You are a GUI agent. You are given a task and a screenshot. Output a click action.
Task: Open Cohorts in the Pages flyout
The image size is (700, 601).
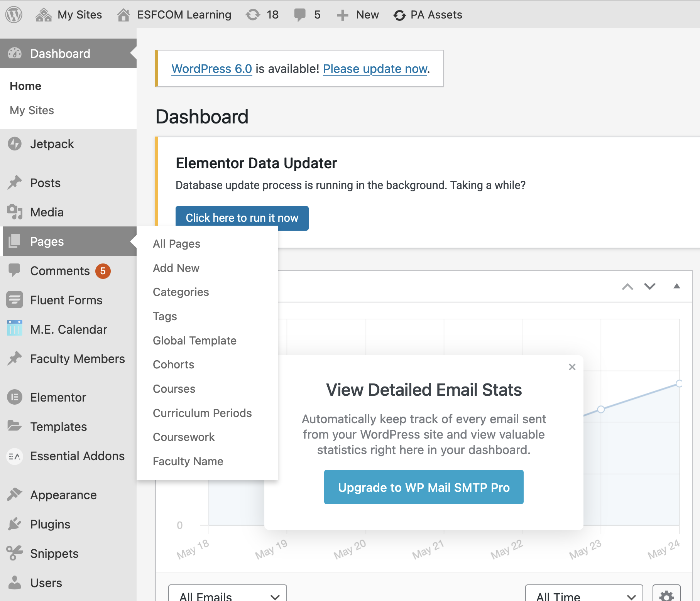point(173,365)
